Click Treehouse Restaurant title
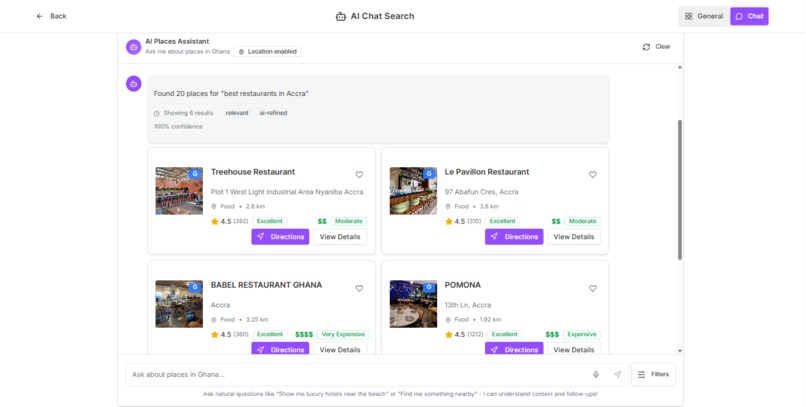Screen dimensions: 806x407 coord(253,172)
